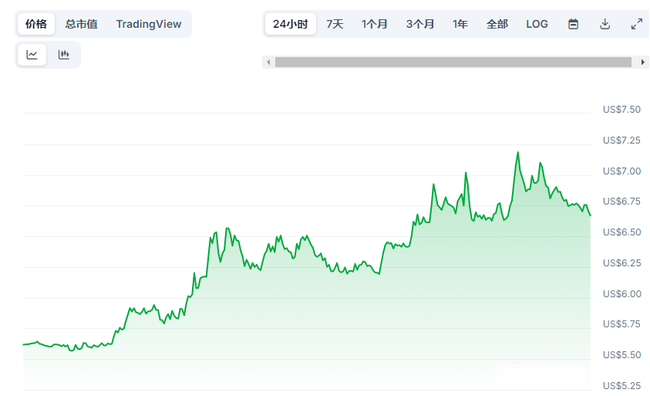650x396 pixels.
Task: Switch to line chart view icon
Action: (x=32, y=55)
